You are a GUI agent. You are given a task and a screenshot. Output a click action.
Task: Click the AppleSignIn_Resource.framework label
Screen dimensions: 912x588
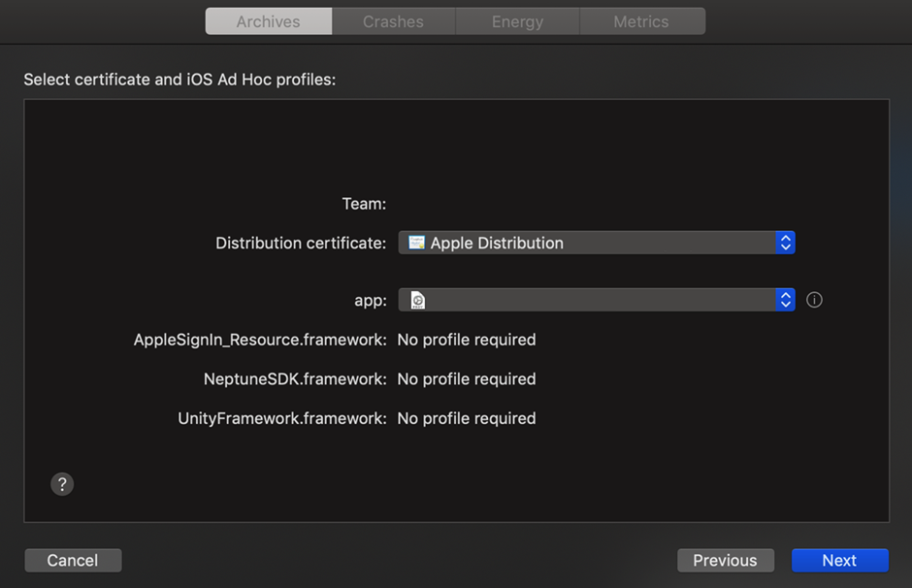click(260, 340)
